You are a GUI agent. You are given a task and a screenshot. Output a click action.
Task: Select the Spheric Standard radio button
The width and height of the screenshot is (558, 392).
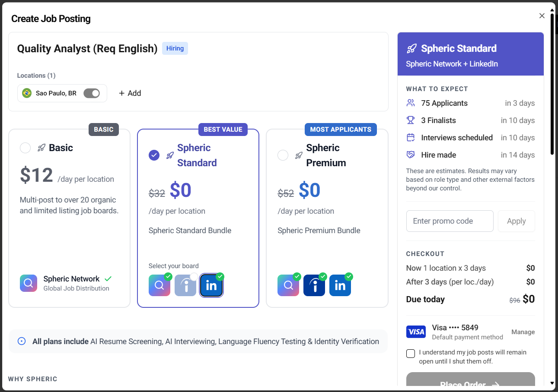click(x=154, y=155)
